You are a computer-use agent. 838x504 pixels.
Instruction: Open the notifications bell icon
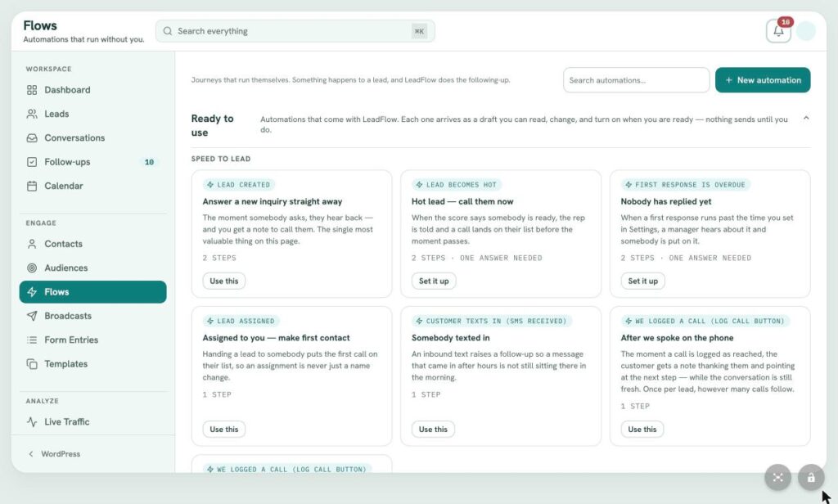click(778, 31)
